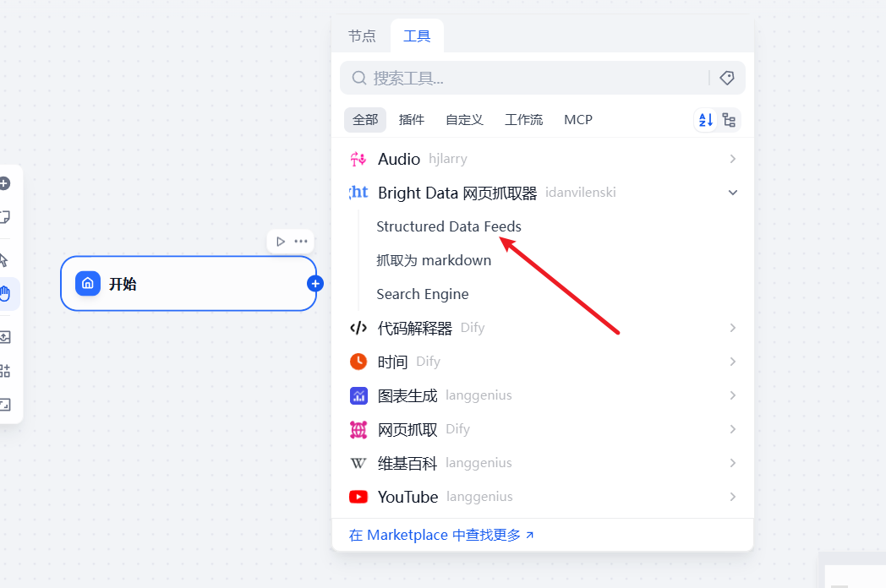Filter tools by 插件
The height and width of the screenshot is (588, 886).
[x=412, y=120]
